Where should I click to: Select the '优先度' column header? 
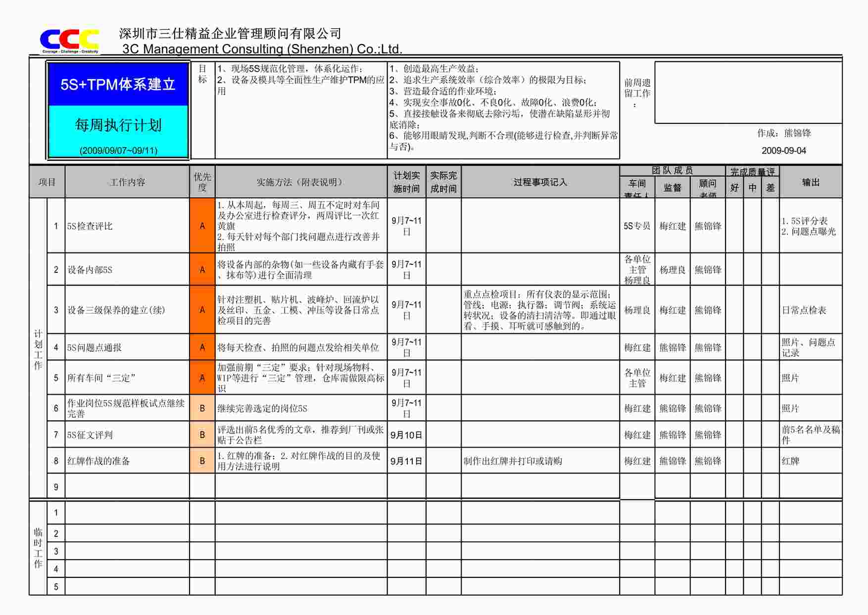pos(202,182)
